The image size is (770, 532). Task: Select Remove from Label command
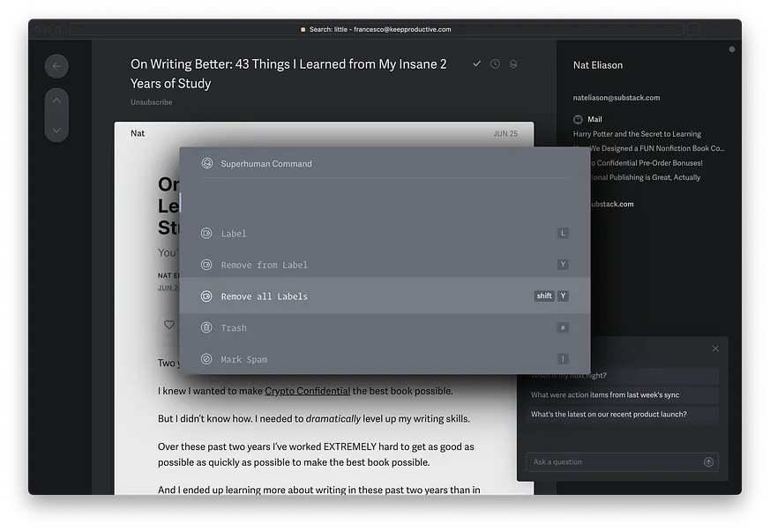(x=385, y=265)
